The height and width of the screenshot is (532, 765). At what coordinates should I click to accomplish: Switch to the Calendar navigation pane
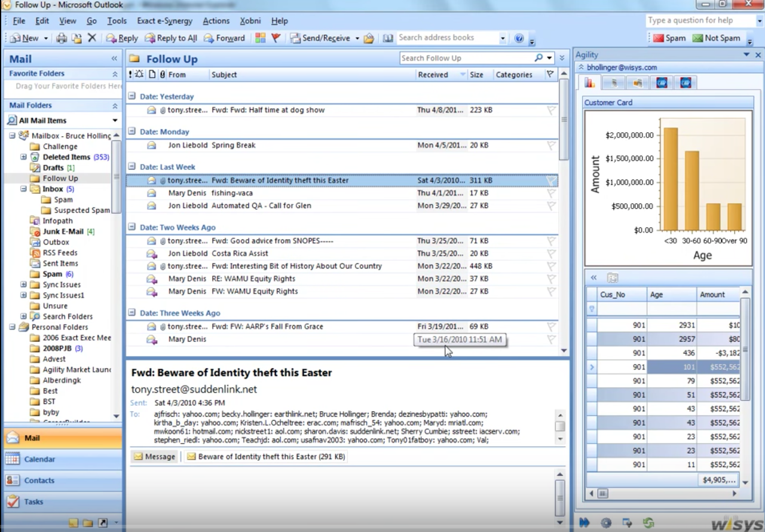tap(63, 459)
